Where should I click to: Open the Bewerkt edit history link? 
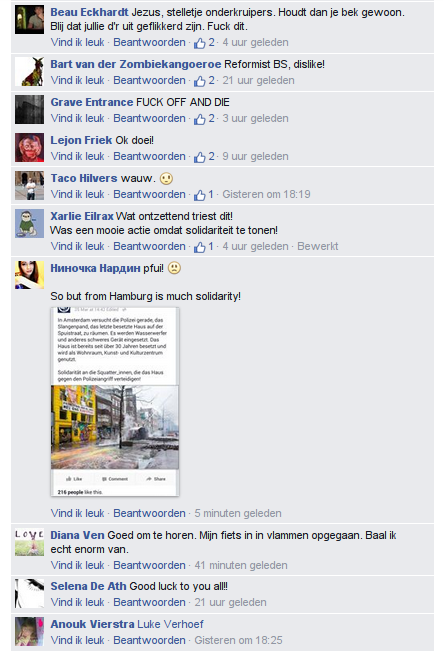(317, 246)
